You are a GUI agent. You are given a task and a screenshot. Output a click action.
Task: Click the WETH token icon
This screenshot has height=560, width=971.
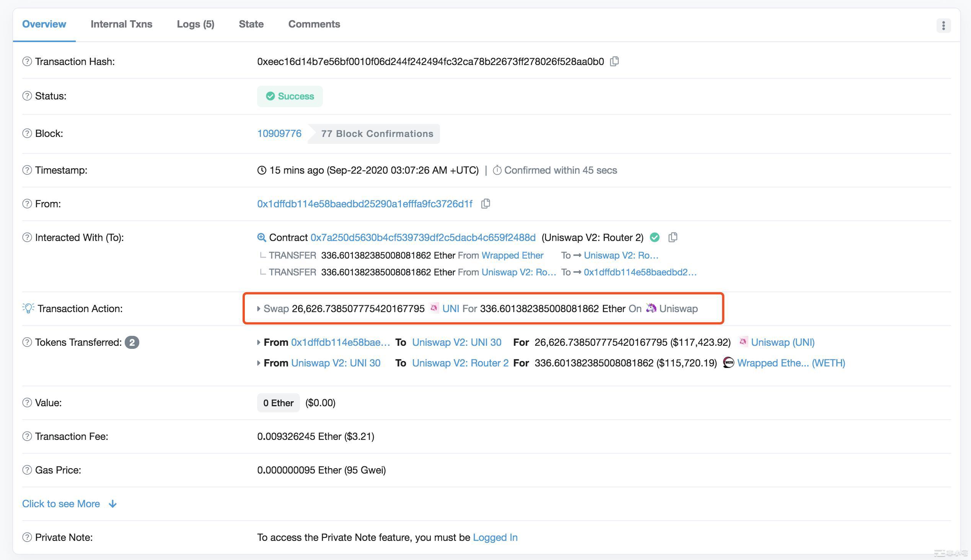pyautogui.click(x=728, y=363)
